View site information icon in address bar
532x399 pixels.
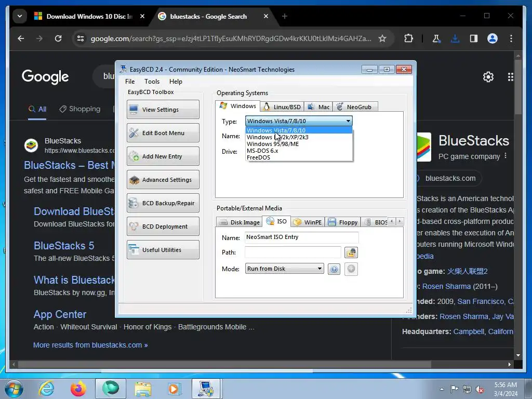81,38
